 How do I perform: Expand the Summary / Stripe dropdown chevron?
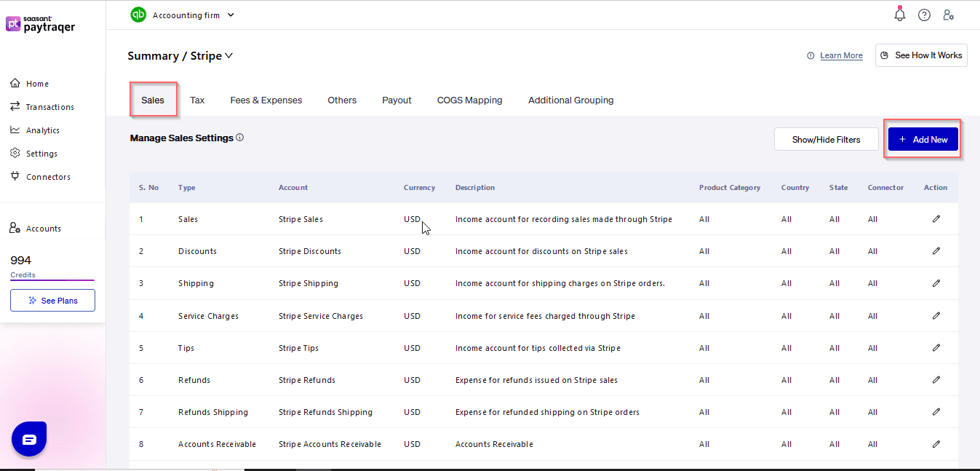pos(228,55)
